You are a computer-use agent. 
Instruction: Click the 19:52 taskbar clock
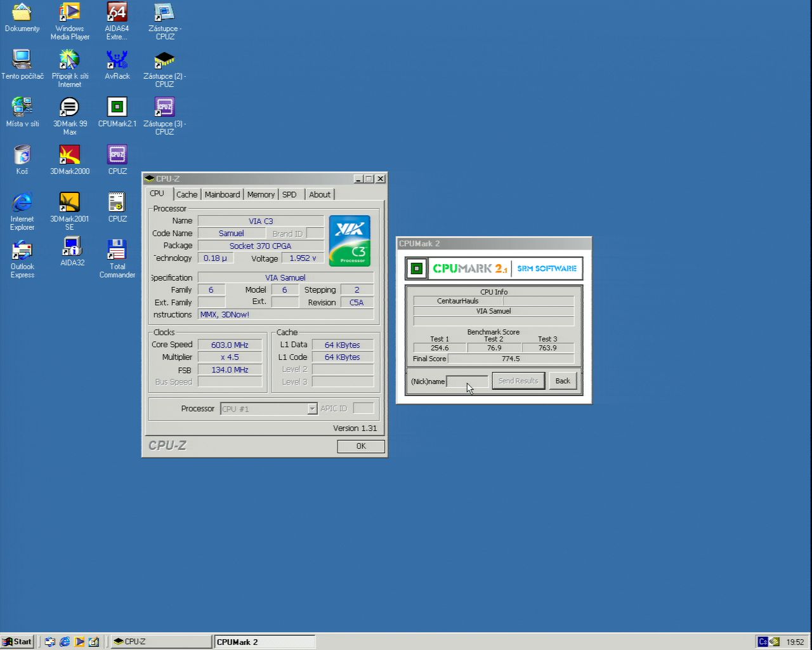pyautogui.click(x=795, y=642)
